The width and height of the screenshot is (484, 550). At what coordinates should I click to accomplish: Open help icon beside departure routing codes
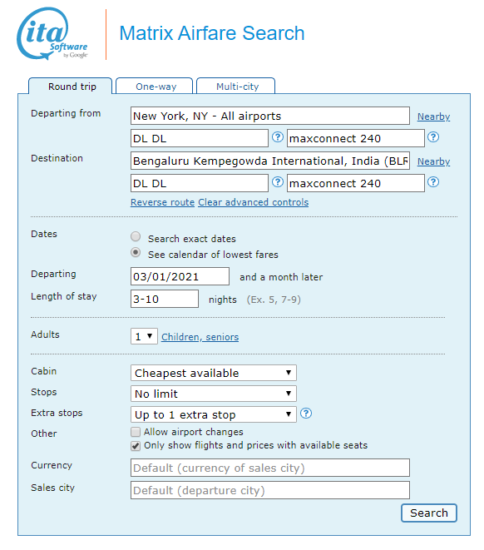pos(277,137)
